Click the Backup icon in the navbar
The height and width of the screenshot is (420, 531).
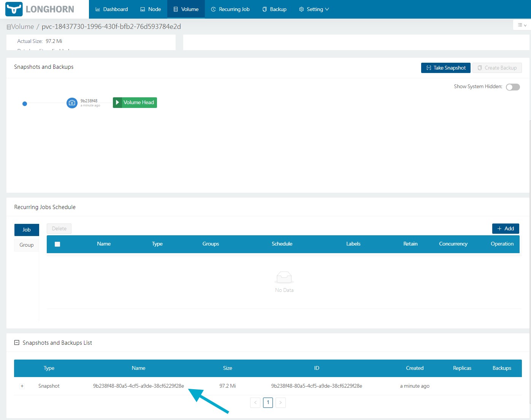click(x=264, y=9)
